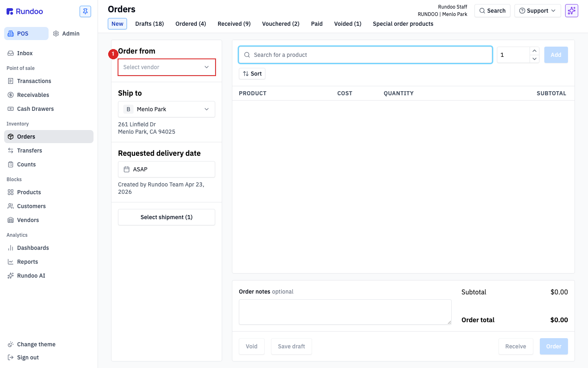
Task: Click the Dashboards bar chart icon
Action: click(11, 248)
